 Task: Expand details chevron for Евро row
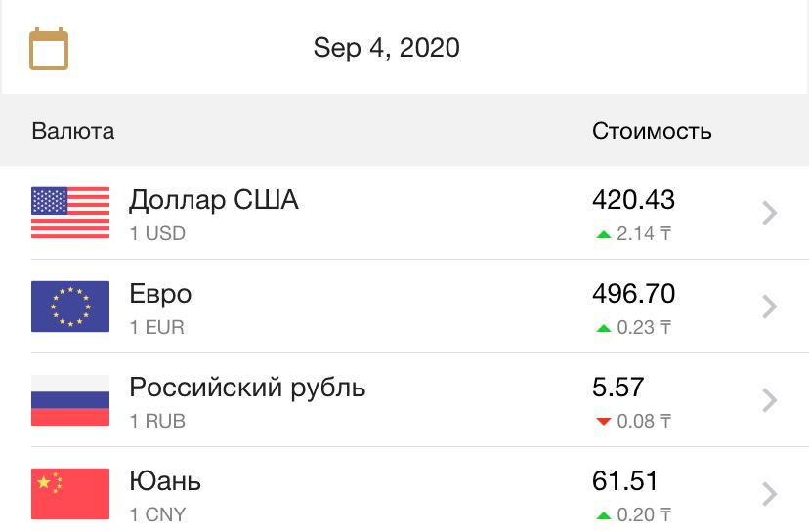pyautogui.click(x=769, y=307)
